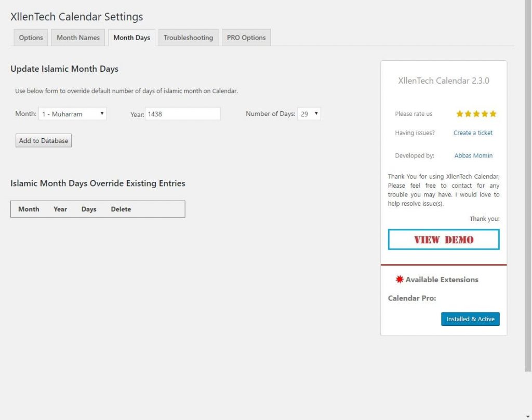Click the Calendar Pro label
Screen dimensions: 532x420
click(x=412, y=298)
